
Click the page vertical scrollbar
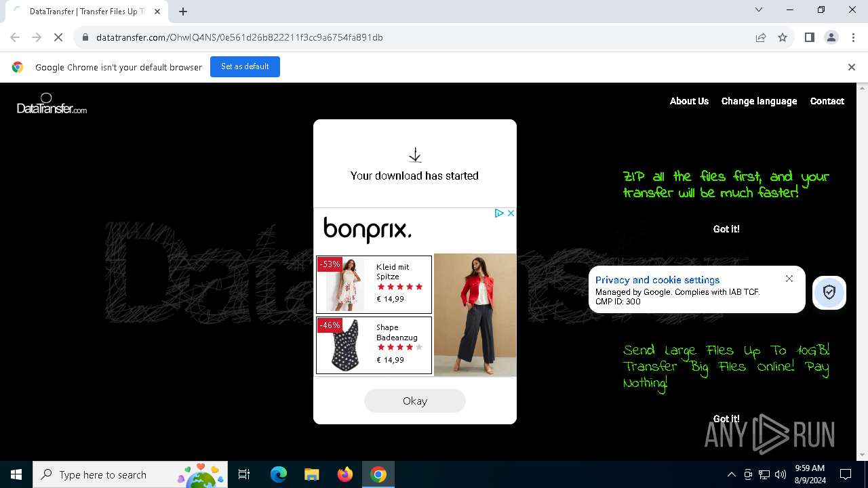coord(863,271)
